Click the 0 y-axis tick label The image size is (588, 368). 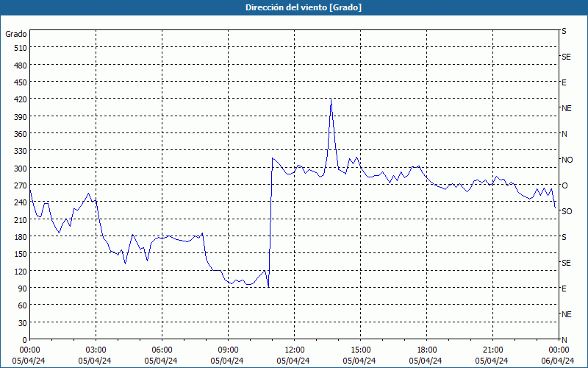point(25,340)
